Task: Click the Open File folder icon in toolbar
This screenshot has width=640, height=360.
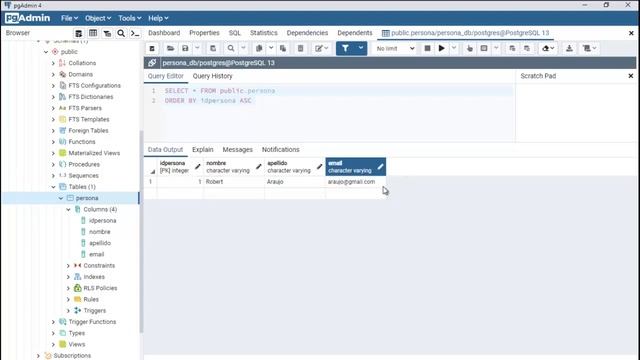Action: (170, 48)
